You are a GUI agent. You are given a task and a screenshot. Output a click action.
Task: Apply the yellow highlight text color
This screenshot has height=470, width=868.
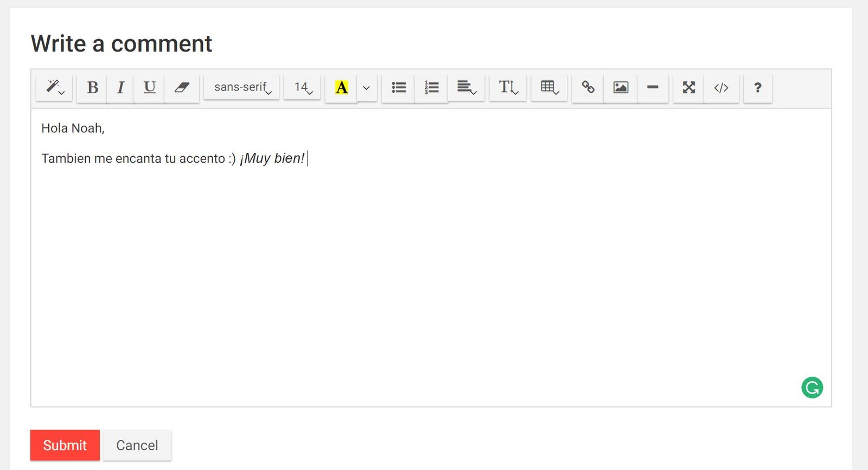pyautogui.click(x=341, y=87)
